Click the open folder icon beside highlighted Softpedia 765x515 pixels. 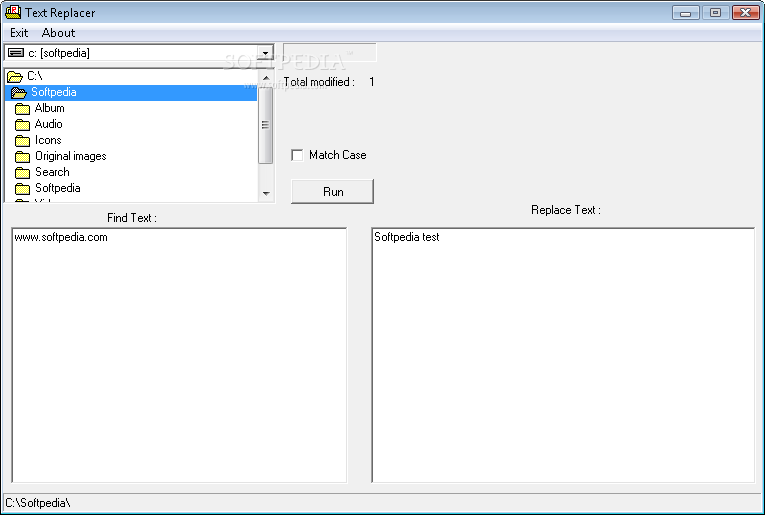[x=19, y=93]
